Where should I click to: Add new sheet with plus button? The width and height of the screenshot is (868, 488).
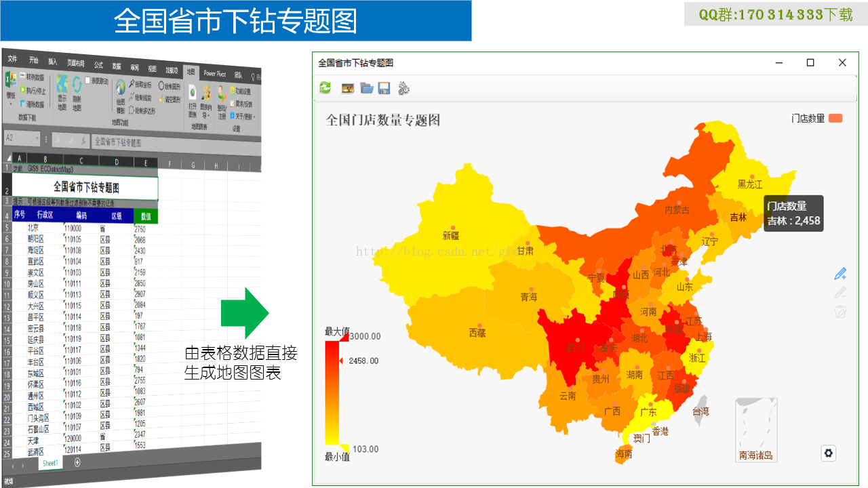point(77,462)
